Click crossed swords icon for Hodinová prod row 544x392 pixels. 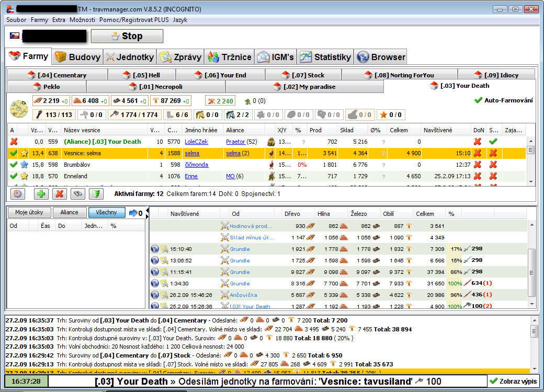(224, 226)
